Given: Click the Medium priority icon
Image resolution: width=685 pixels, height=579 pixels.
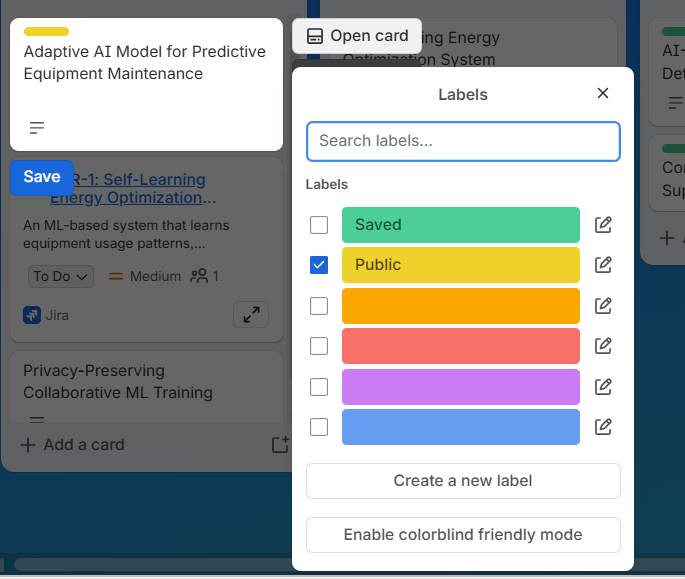Looking at the screenshot, I should pyautogui.click(x=115, y=276).
